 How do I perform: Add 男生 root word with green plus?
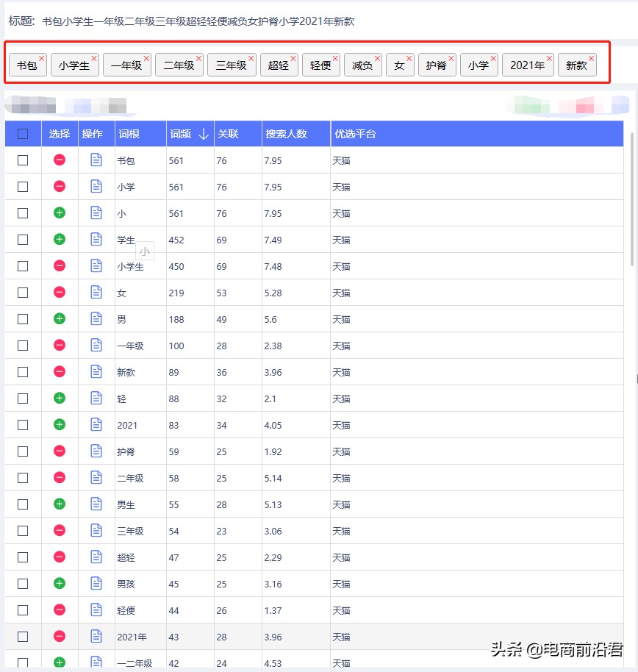point(60,504)
